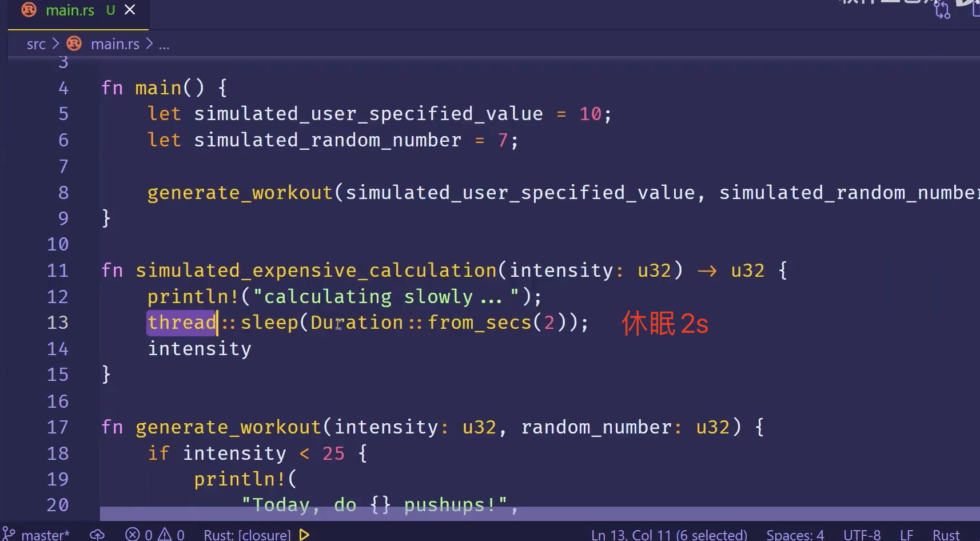Viewport: 980px width, 541px height.
Task: Open the warnings triangle indicator
Action: [x=171, y=535]
